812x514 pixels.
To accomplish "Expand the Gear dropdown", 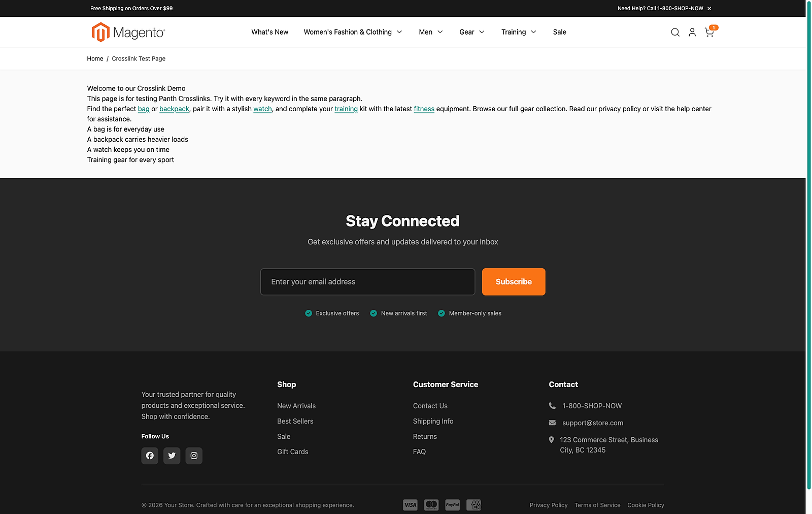I will tap(471, 32).
